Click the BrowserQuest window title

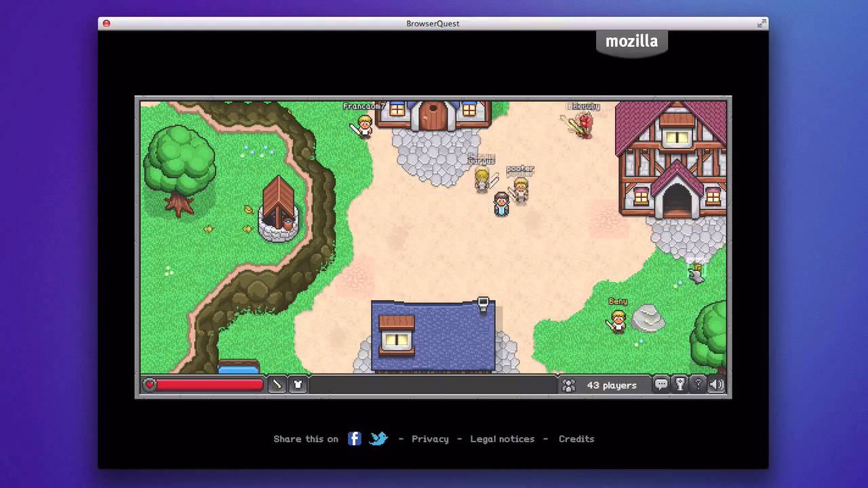coord(433,23)
